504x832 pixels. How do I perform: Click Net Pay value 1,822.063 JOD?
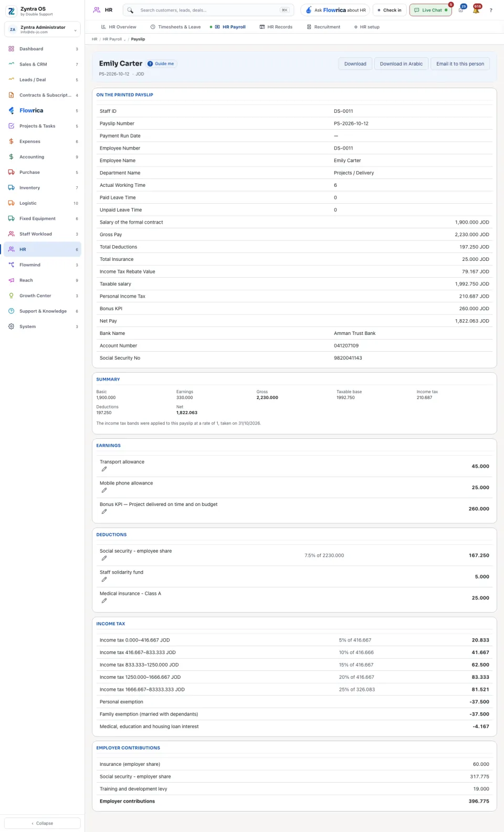click(472, 321)
